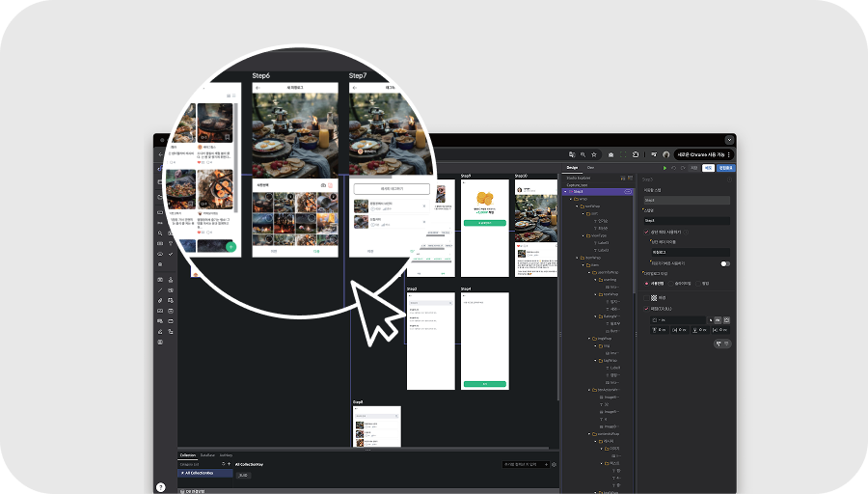Open the help question mark icon
Viewport: 868px width, 494px height.
tap(161, 487)
